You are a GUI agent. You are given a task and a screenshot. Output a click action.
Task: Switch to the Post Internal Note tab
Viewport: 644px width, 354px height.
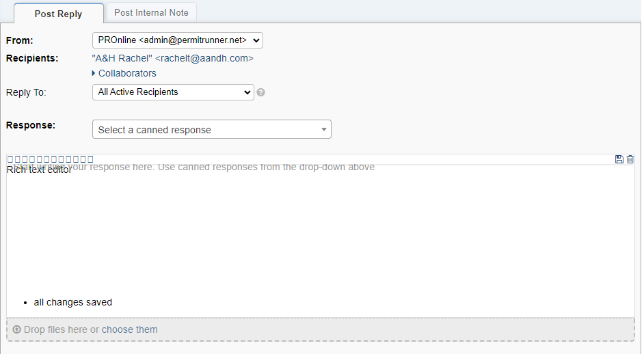152,12
